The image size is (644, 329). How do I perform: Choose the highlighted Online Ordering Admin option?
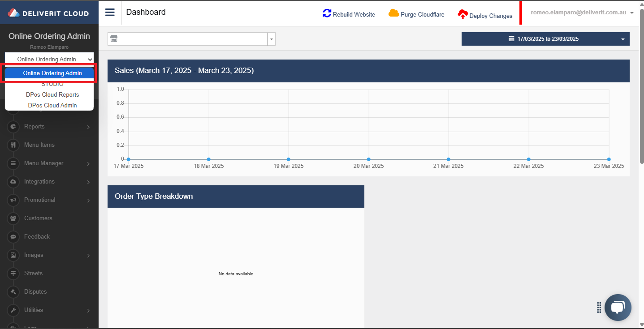click(49, 73)
